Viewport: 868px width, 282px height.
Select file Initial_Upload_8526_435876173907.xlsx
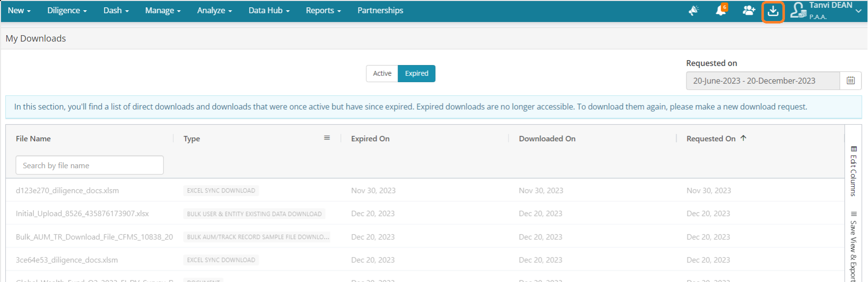click(82, 214)
